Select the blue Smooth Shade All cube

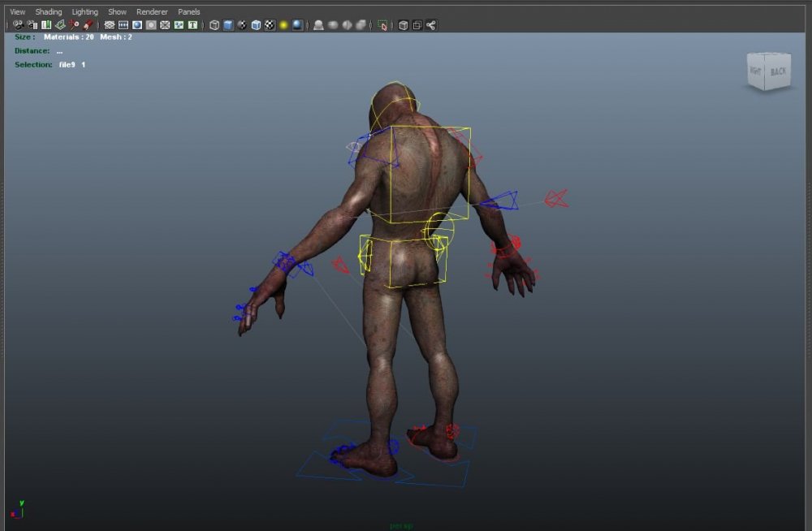[228, 25]
